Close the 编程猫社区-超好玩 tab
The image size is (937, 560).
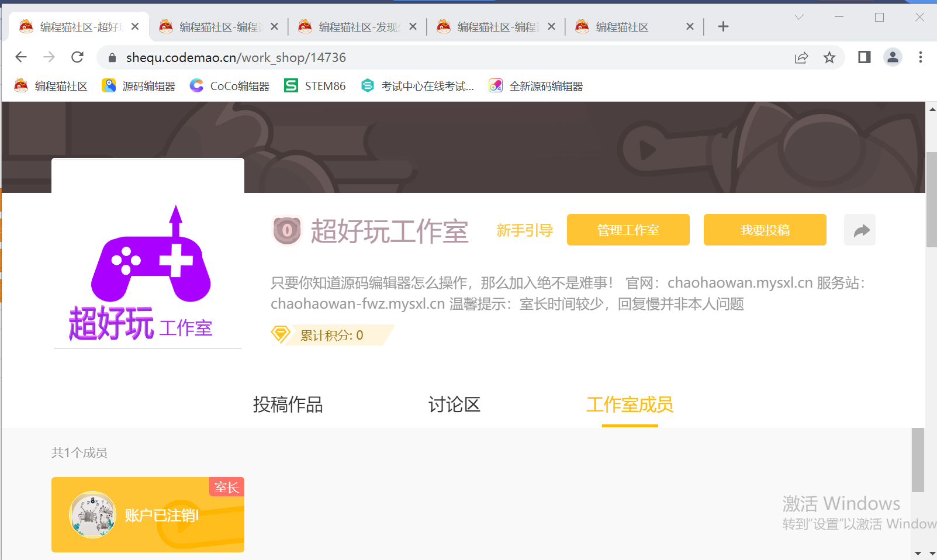click(x=135, y=26)
